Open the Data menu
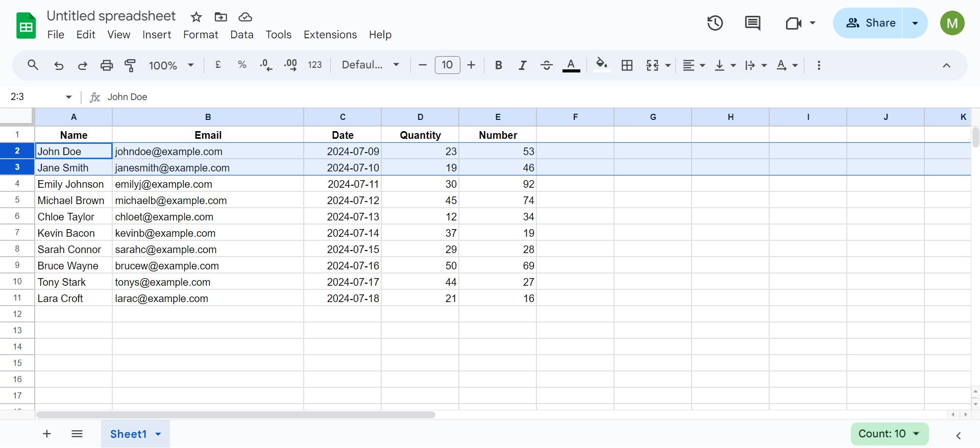Screen dimensions: 980x448 pyautogui.click(x=242, y=35)
